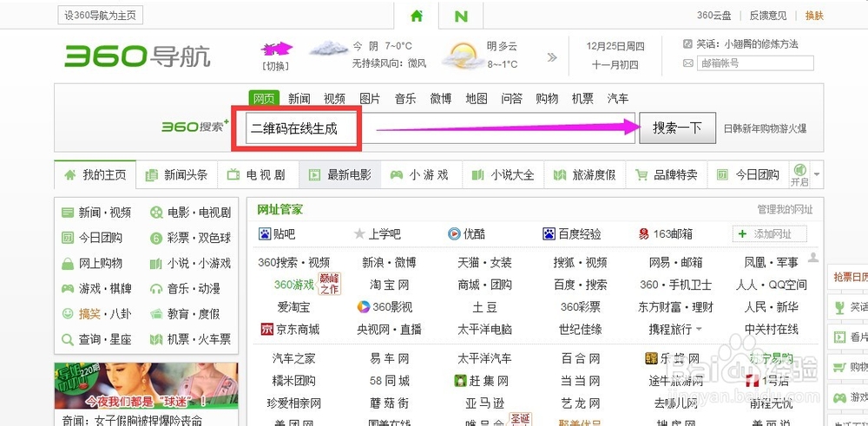Viewport: 868px width, 426px height.
Task: Open 百度经验 paw icon shortcut
Action: pos(549,234)
